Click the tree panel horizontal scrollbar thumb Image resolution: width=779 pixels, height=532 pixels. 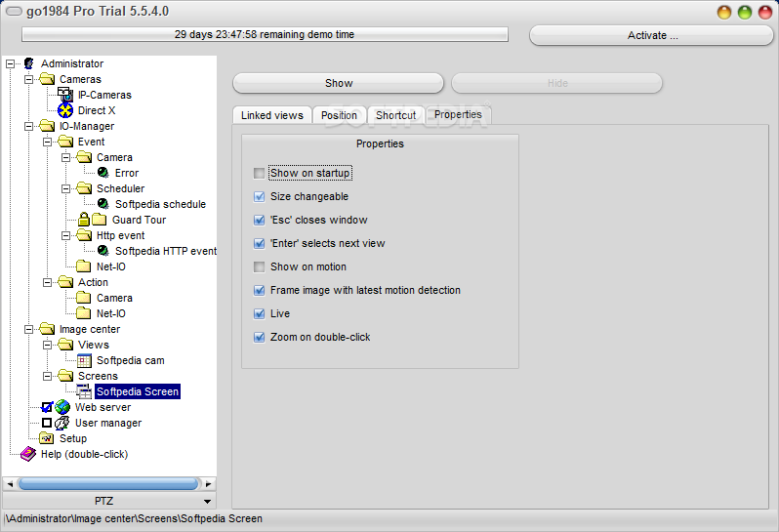coord(108,483)
